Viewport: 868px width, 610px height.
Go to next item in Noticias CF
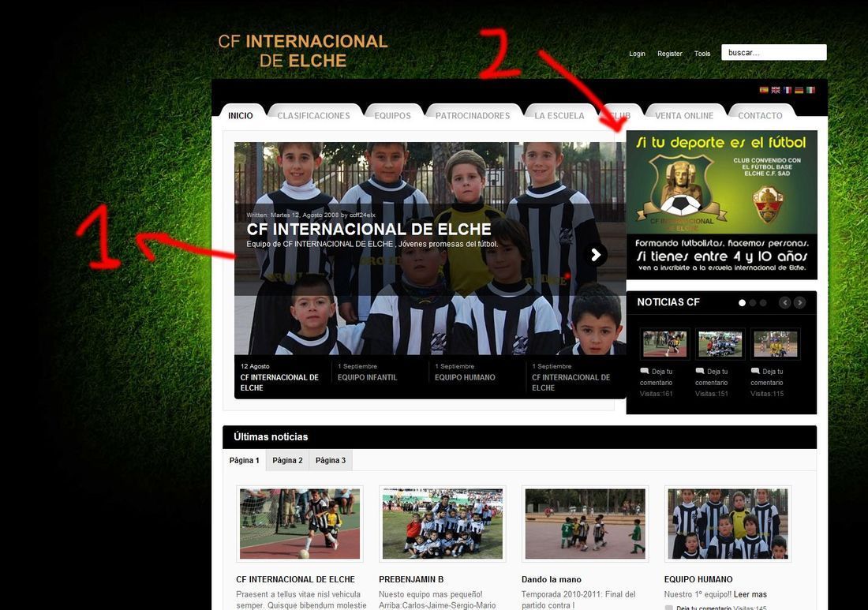tap(799, 302)
